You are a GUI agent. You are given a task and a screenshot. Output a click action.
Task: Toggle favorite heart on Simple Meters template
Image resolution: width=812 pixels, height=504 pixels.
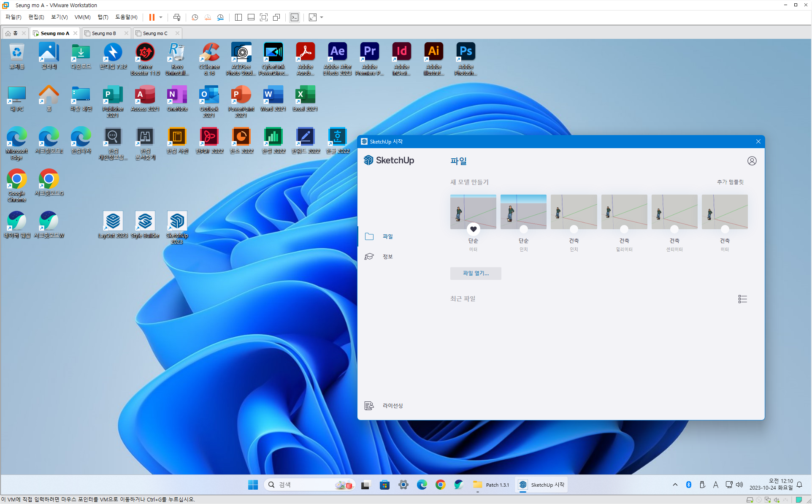(473, 229)
